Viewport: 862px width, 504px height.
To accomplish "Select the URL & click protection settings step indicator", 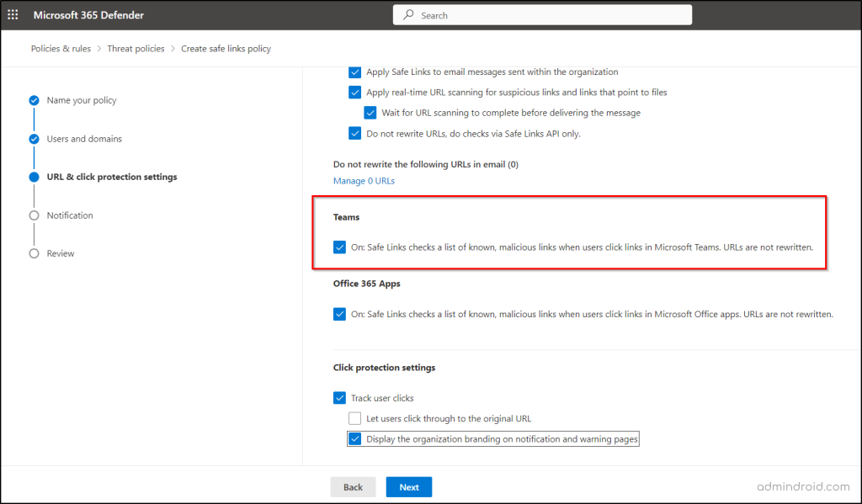I will pyautogui.click(x=34, y=177).
